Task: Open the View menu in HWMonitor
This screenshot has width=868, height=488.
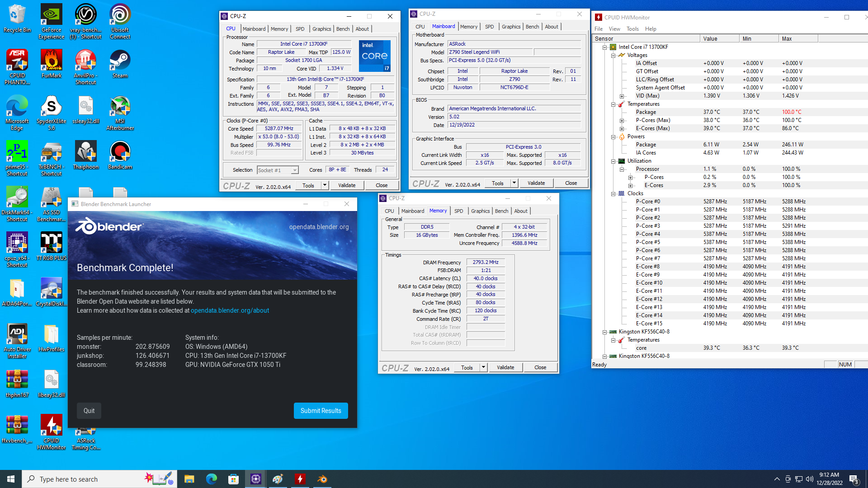Action: pos(614,29)
